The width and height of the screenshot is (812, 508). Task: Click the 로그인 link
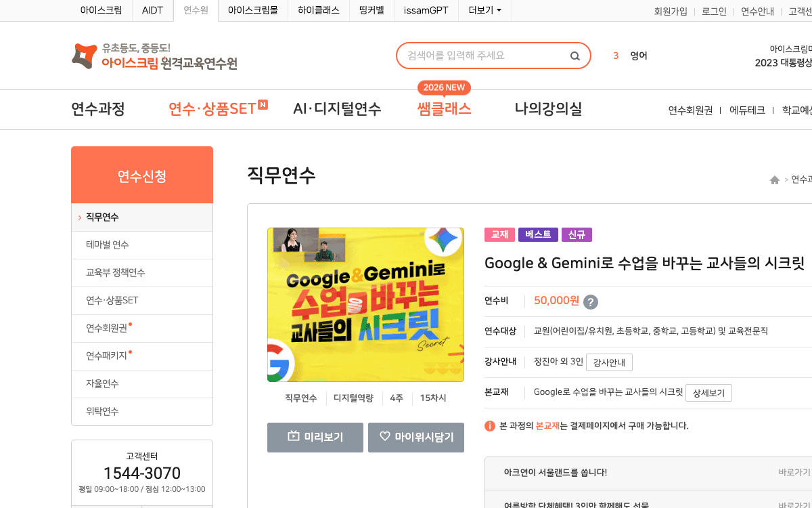point(714,11)
